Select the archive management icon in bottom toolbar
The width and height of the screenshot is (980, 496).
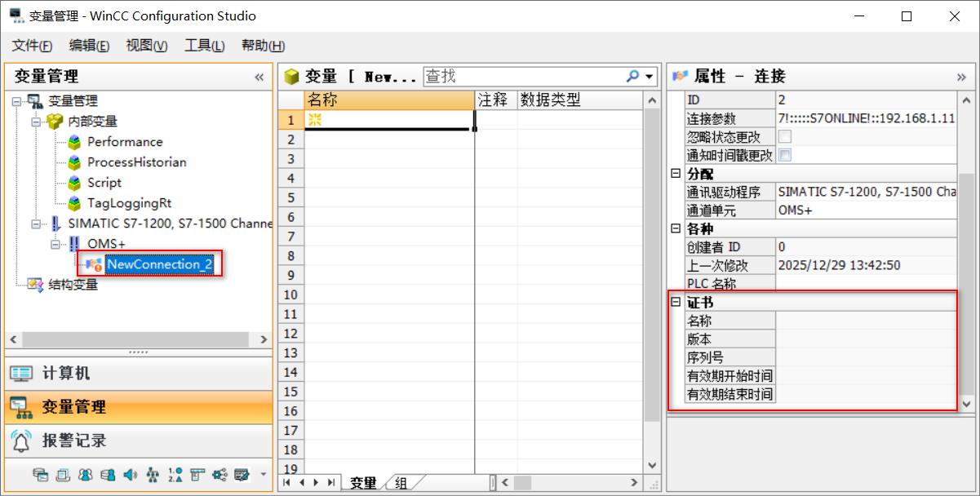pyautogui.click(x=41, y=475)
